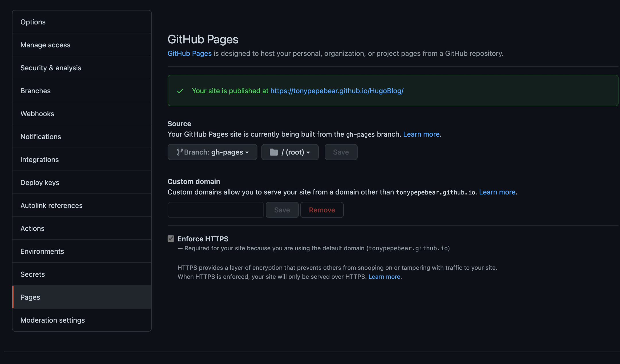
Task: Click the blue GitHub Pages link
Action: pyautogui.click(x=189, y=53)
